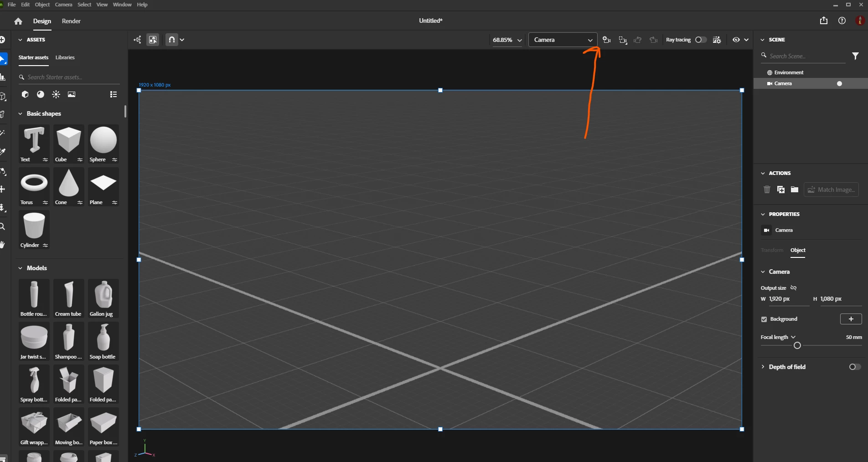Select the Camera item in the Scene list
868x462 pixels.
[x=811, y=83]
